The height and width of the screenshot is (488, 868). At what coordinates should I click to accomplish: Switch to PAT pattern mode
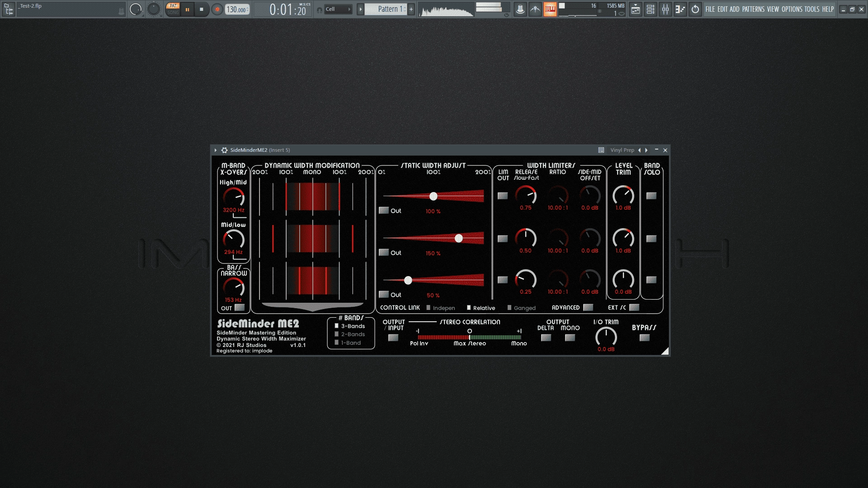coord(173,6)
